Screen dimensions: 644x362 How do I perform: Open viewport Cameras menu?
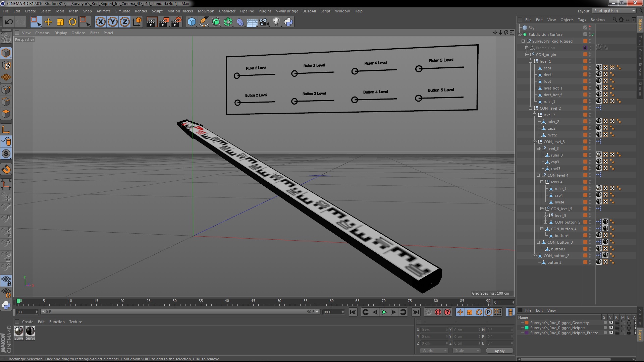click(x=42, y=33)
